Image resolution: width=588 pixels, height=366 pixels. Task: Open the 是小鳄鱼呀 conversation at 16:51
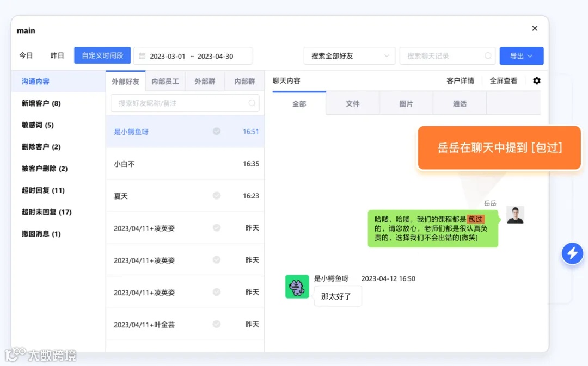(x=185, y=132)
